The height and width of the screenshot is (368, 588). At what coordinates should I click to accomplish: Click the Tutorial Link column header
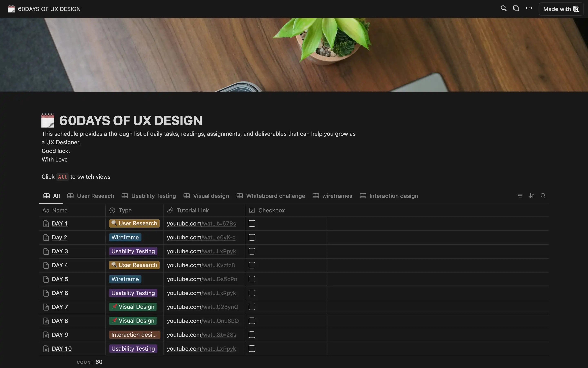point(204,211)
